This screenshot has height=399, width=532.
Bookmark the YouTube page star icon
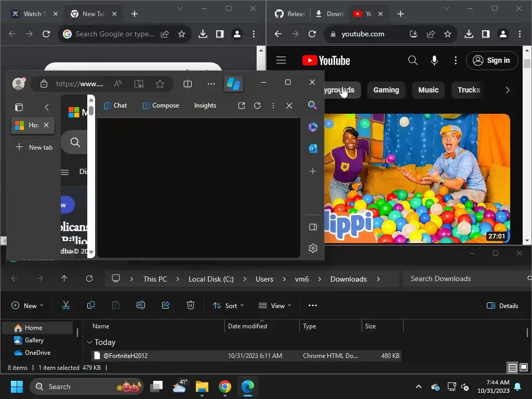(447, 34)
